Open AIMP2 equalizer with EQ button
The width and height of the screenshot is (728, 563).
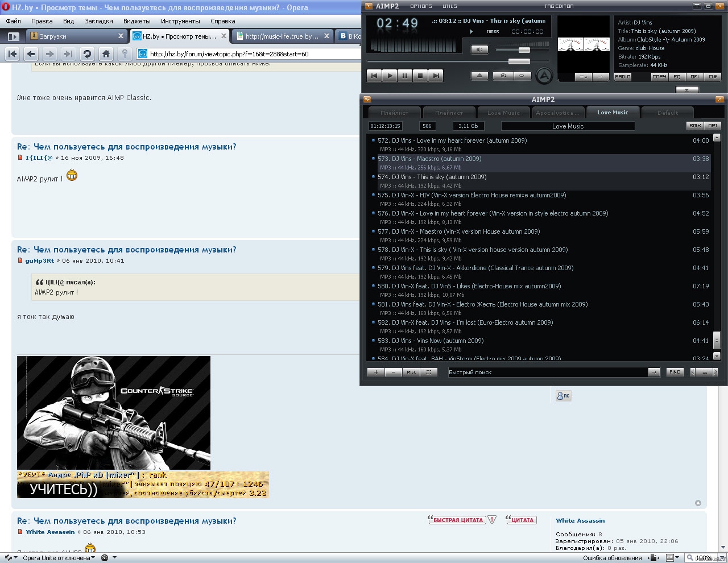point(677,77)
